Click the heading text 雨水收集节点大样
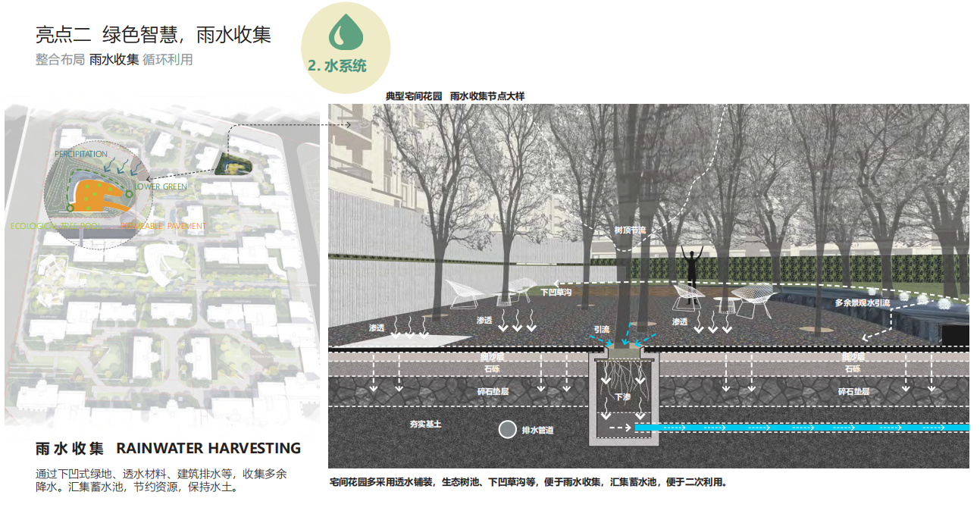 point(487,96)
